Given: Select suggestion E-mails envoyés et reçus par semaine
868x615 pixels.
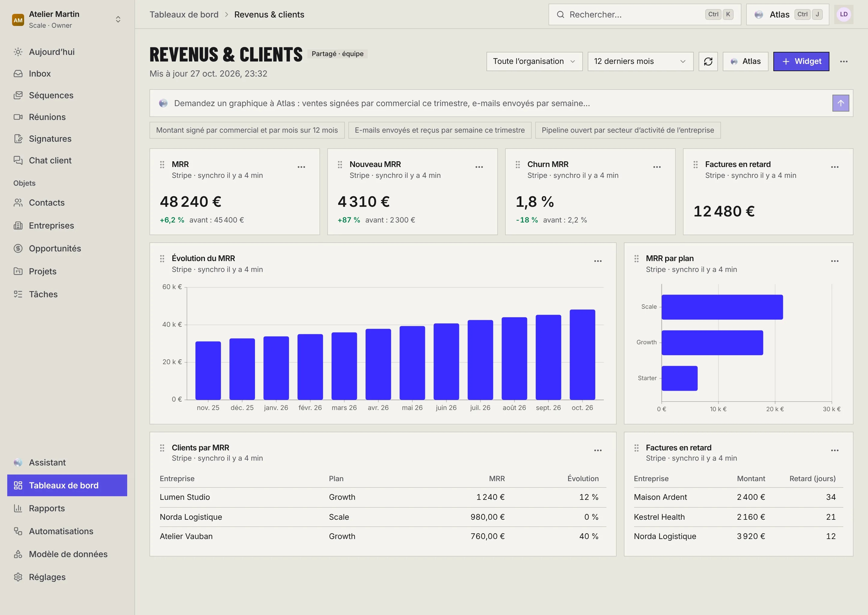Looking at the screenshot, I should click(439, 130).
